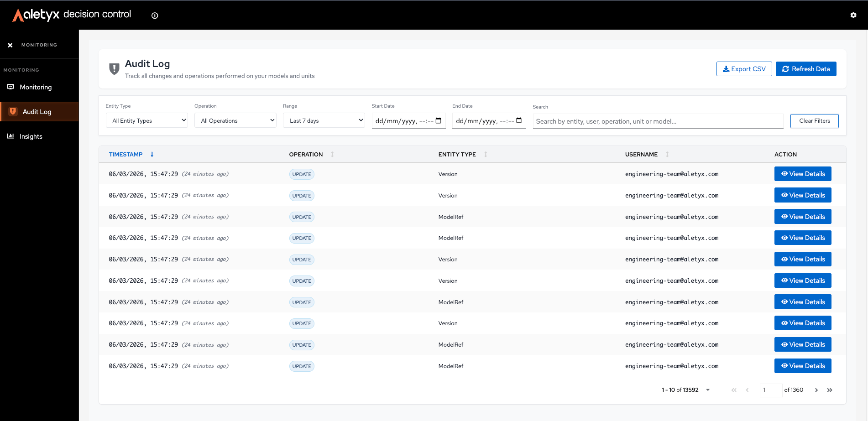Viewport: 868px width, 421px height.
Task: Click the info icon beside decision control
Action: (155, 16)
